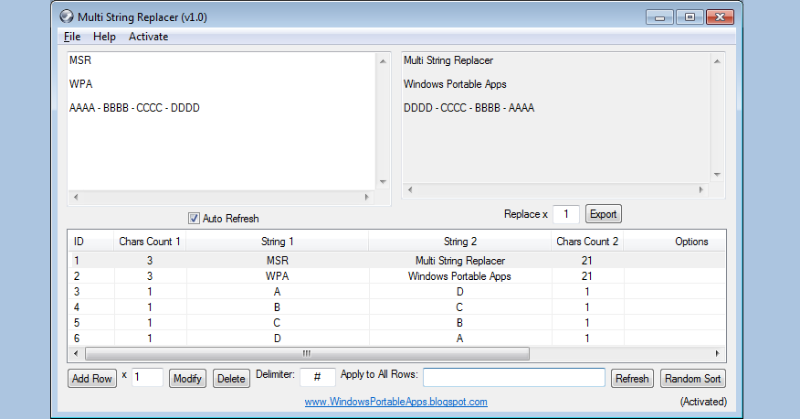Select String 2 cell 'A' in row 6
The height and width of the screenshot is (419, 800).
tap(460, 338)
